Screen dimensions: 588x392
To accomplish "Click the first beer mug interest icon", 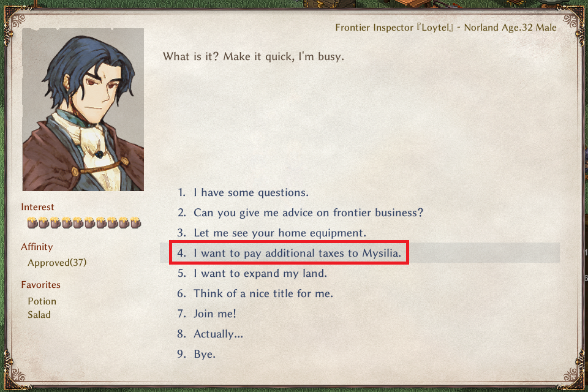I will [32, 223].
